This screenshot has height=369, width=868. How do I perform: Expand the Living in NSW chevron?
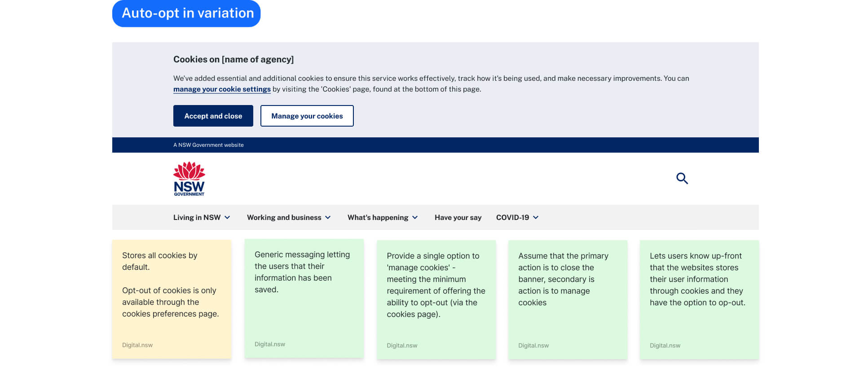[227, 218]
